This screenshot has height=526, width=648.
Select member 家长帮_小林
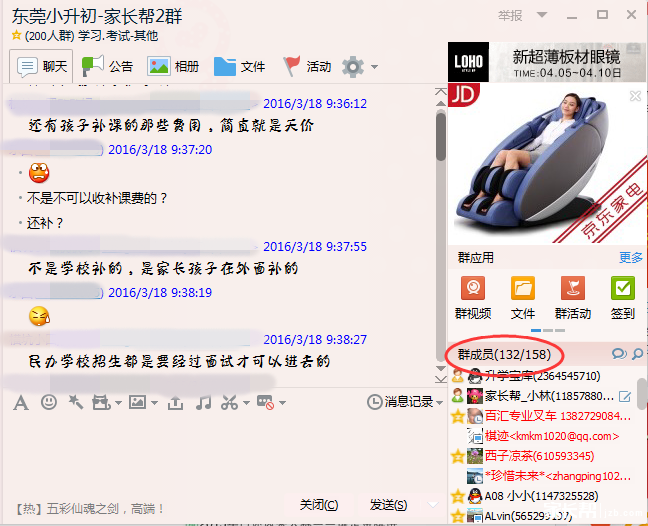(543, 396)
